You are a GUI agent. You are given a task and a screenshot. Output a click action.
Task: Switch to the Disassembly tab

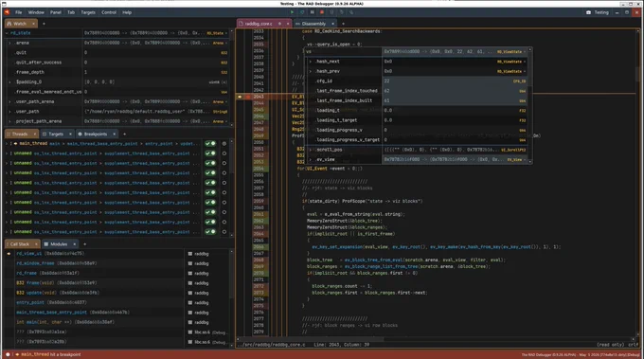313,24
